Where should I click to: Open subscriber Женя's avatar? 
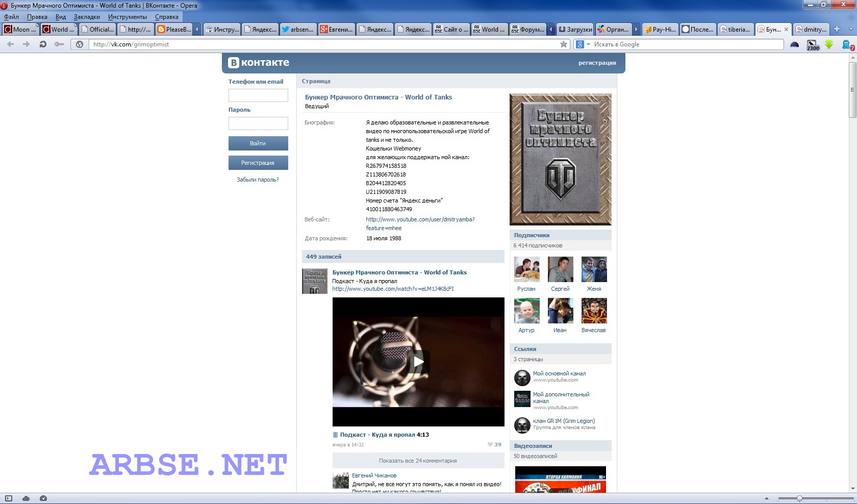594,269
